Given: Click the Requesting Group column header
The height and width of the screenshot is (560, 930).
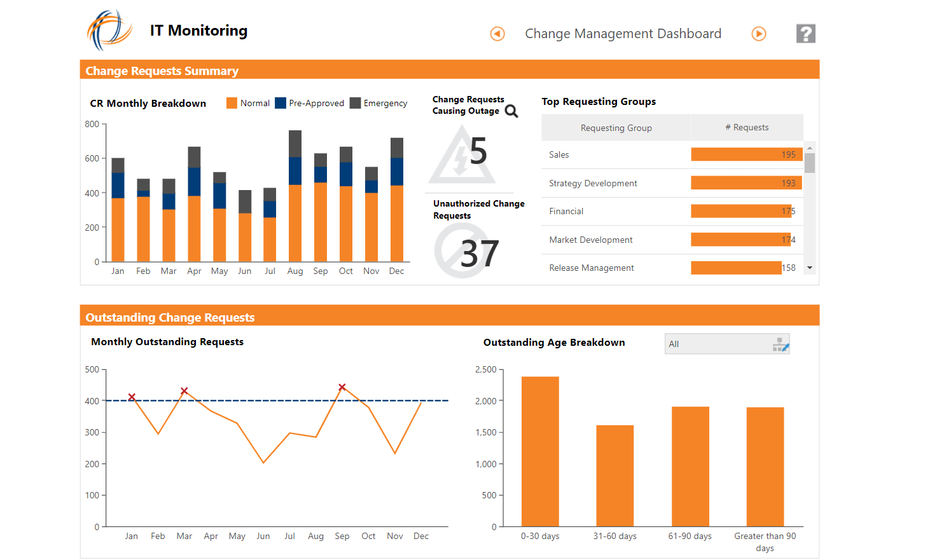Looking at the screenshot, I should click(x=616, y=127).
